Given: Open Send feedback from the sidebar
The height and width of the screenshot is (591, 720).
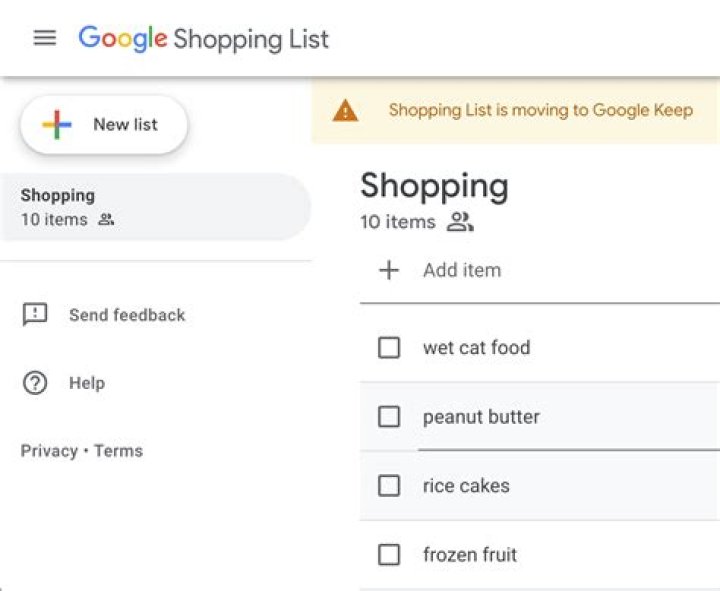Looking at the screenshot, I should 127,315.
